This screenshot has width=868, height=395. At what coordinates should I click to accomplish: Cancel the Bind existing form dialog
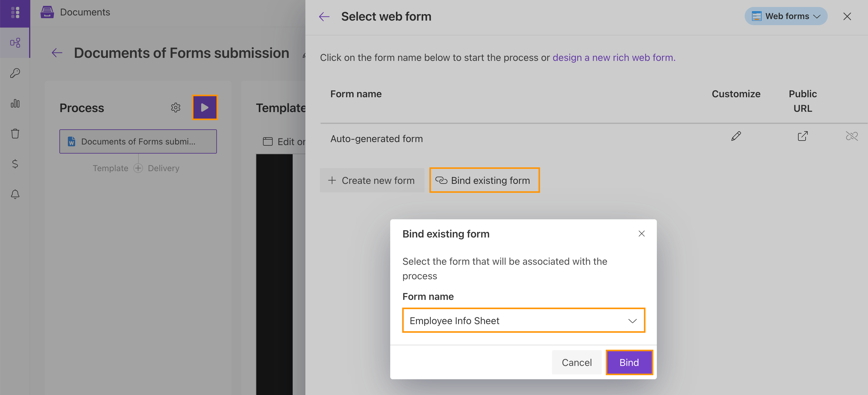click(577, 362)
